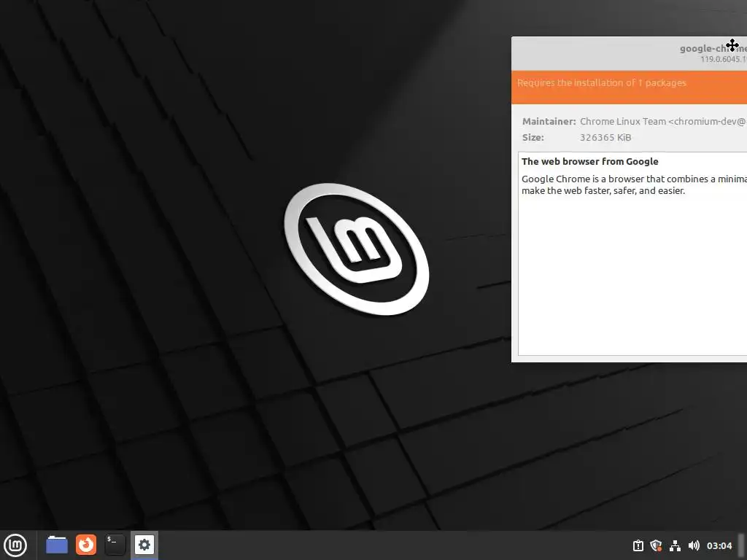Open the clipboard-shaped system reports tray icon

tap(638, 545)
